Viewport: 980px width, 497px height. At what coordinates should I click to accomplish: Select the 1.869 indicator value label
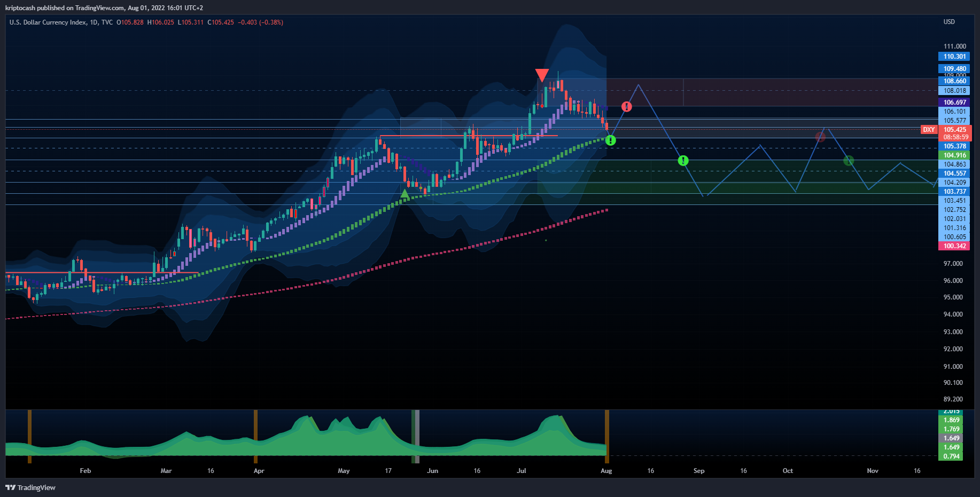coord(951,420)
